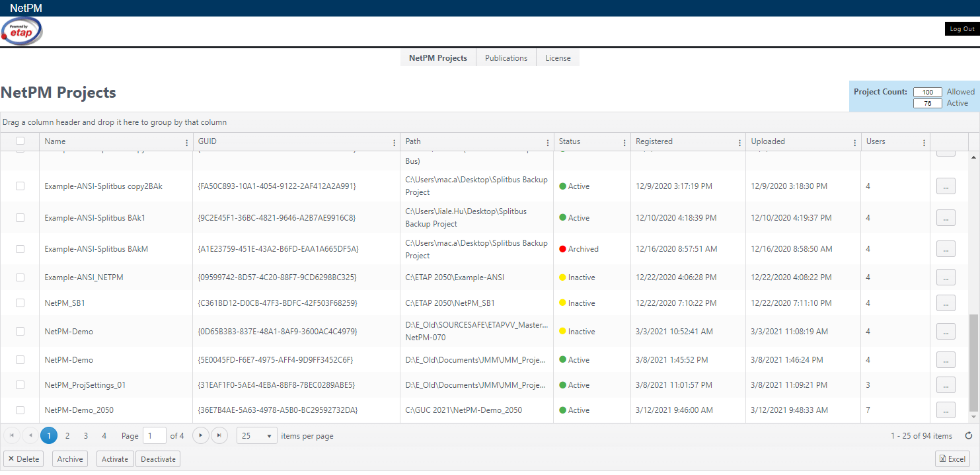Click GUID {36E7B4AE-5A63-4978-A5B0-BC29592732DA}
Screen dimensions: 980x475
pyautogui.click(x=278, y=410)
